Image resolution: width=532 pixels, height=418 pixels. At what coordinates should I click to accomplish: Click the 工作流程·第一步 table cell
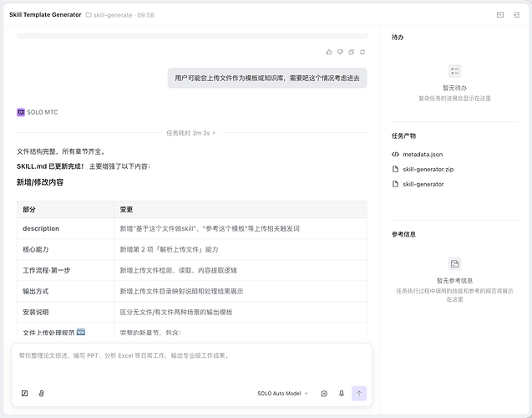(65, 270)
